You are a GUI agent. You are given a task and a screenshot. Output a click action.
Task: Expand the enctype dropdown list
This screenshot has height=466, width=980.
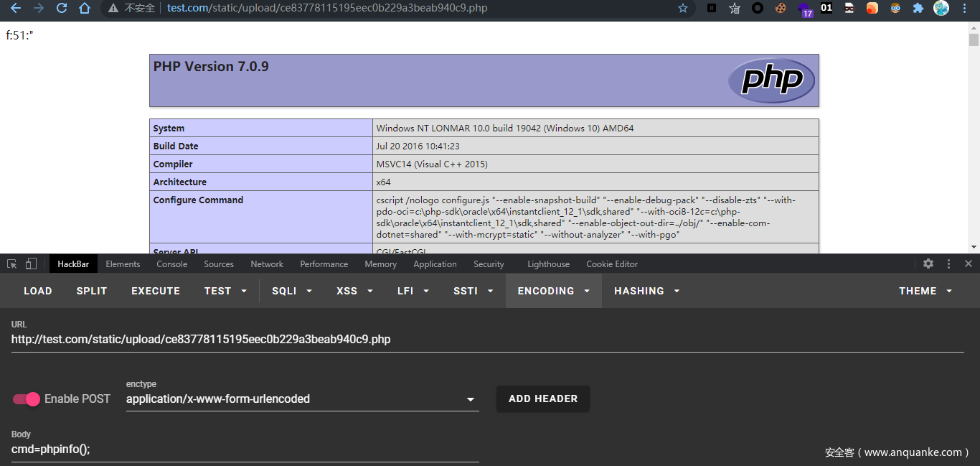click(x=471, y=400)
